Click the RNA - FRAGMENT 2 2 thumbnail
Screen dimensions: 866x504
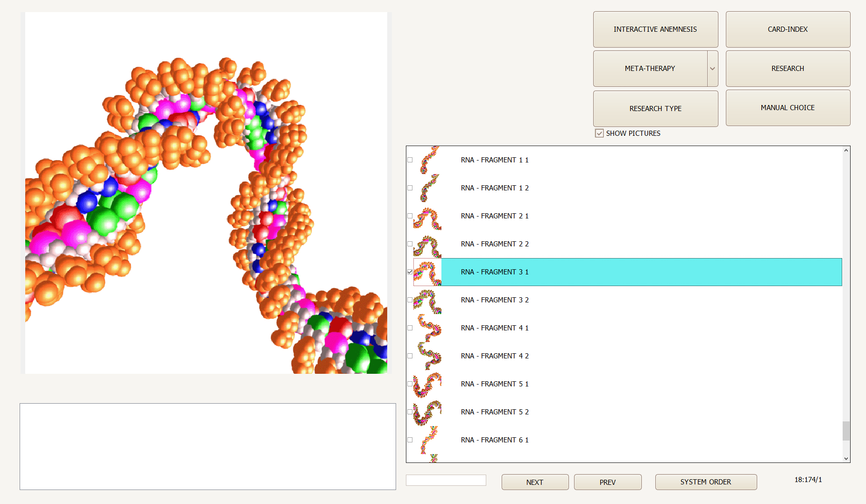pyautogui.click(x=427, y=244)
